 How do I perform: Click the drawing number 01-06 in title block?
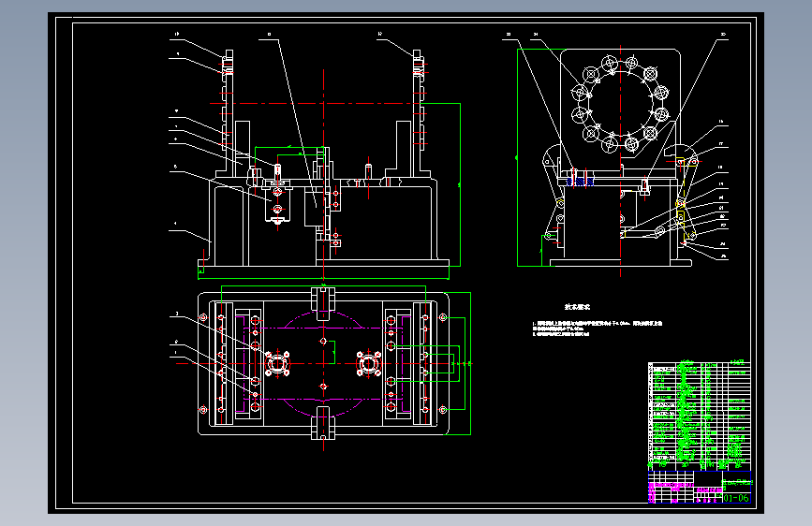(x=736, y=498)
